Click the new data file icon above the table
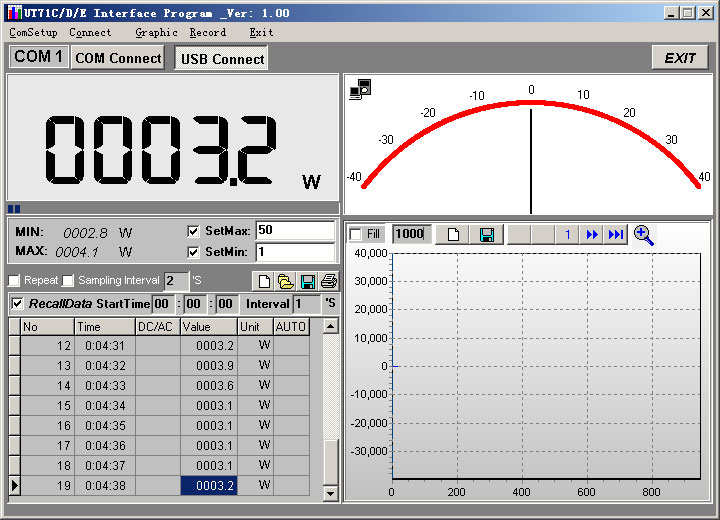 point(265,281)
